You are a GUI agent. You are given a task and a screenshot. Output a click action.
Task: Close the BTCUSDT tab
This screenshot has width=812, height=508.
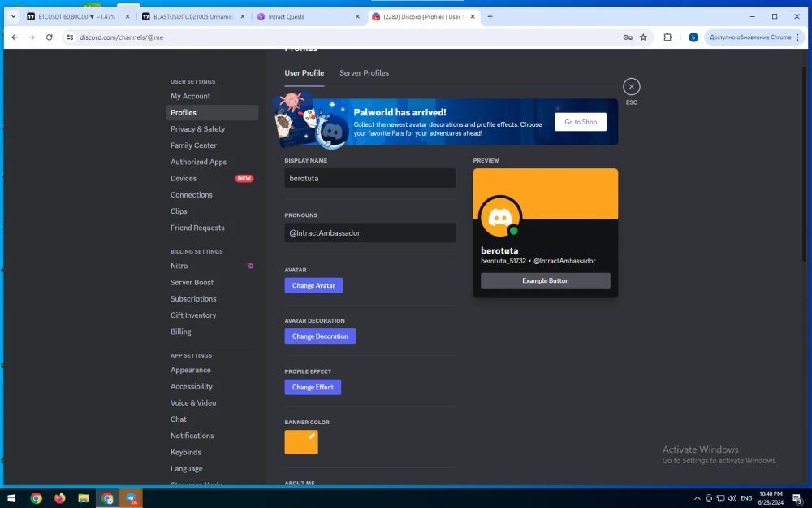[127, 16]
